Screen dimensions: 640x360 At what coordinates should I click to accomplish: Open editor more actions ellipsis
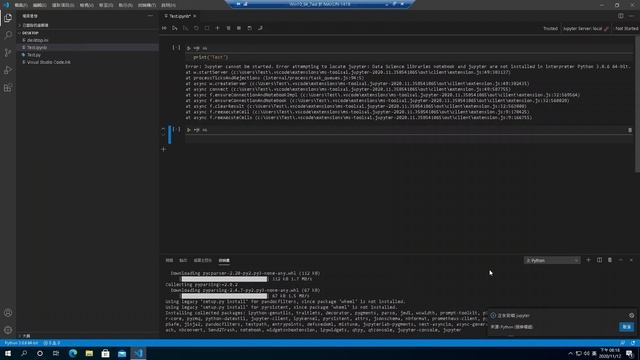[631, 16]
